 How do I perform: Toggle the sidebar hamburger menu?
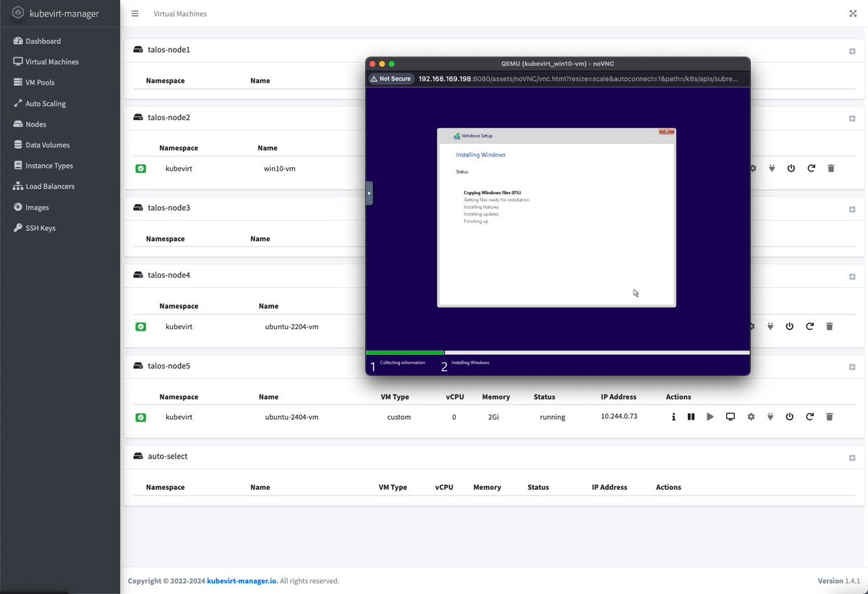point(135,13)
